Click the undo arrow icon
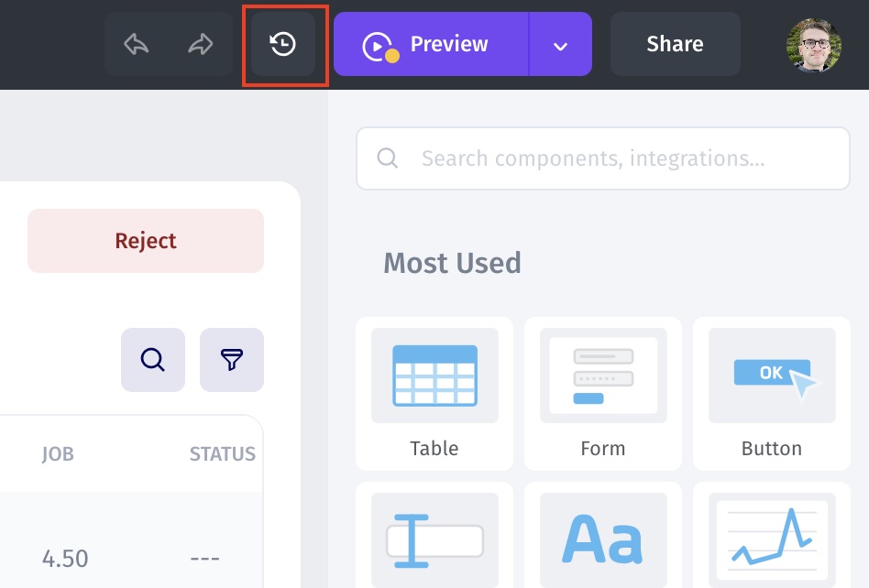 tap(137, 44)
